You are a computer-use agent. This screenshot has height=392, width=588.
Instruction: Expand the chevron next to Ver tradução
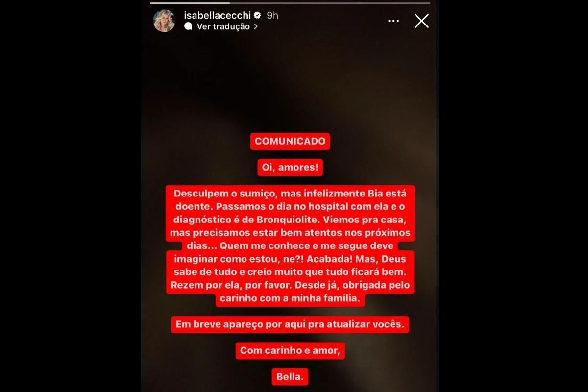[256, 27]
